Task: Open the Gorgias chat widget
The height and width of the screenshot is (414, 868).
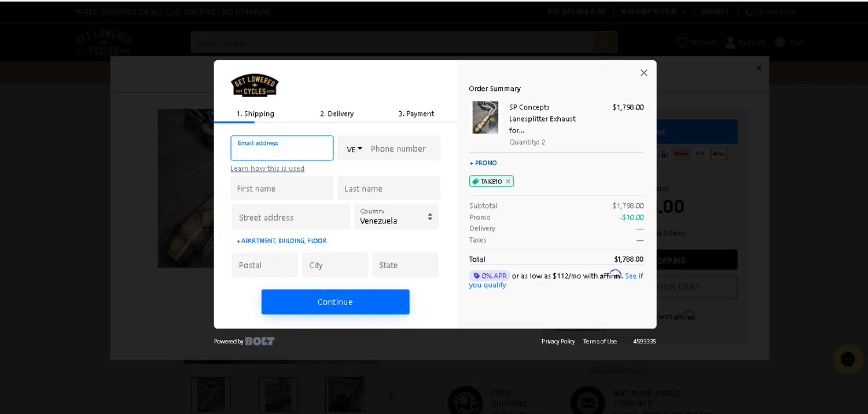Action: (x=848, y=359)
